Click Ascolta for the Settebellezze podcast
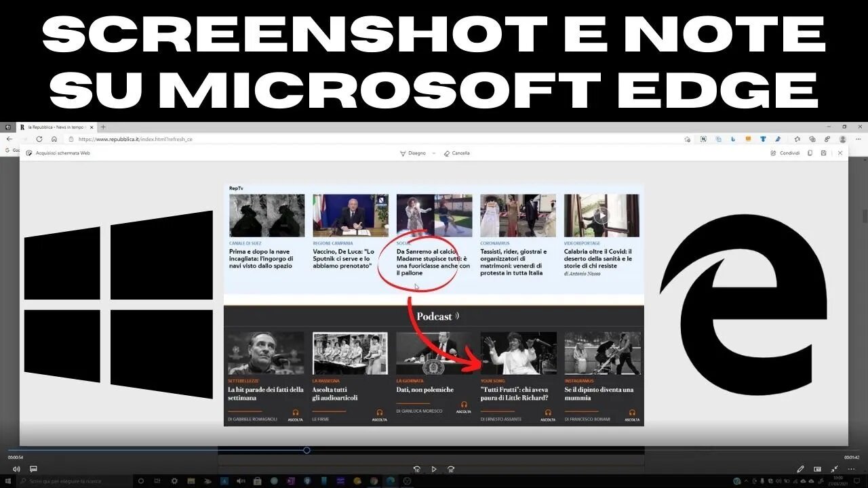Viewport: 868px width, 488px height. click(x=296, y=415)
